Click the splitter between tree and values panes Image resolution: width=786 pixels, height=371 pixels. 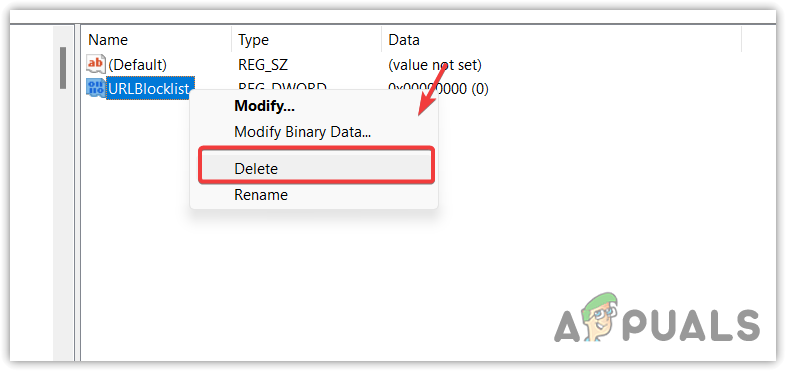(x=78, y=193)
